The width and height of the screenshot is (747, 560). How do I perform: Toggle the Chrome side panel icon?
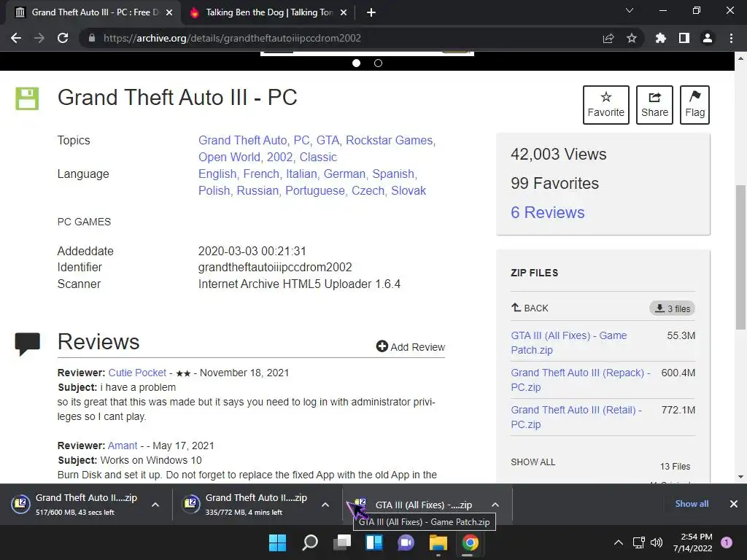pos(684,38)
